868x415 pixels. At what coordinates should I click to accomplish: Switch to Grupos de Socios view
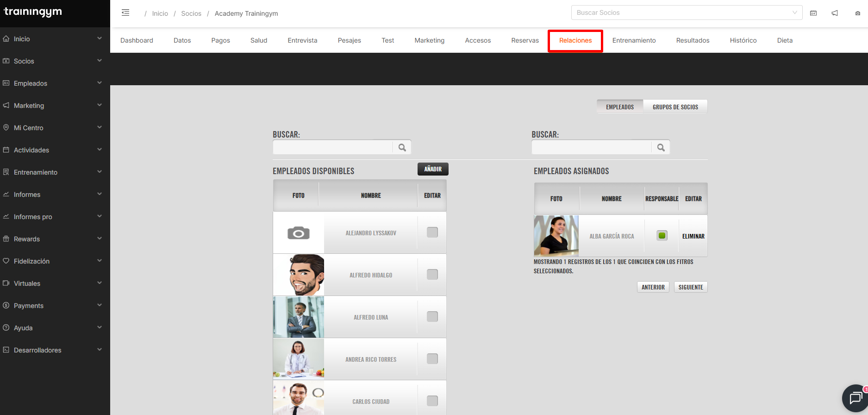tap(675, 107)
